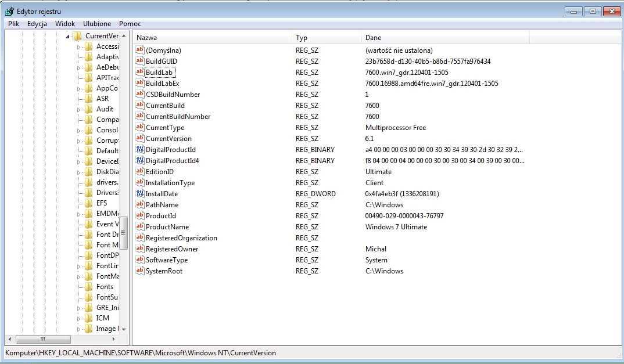Click the ICM folder icon
The image size is (624, 364).
click(x=89, y=318)
